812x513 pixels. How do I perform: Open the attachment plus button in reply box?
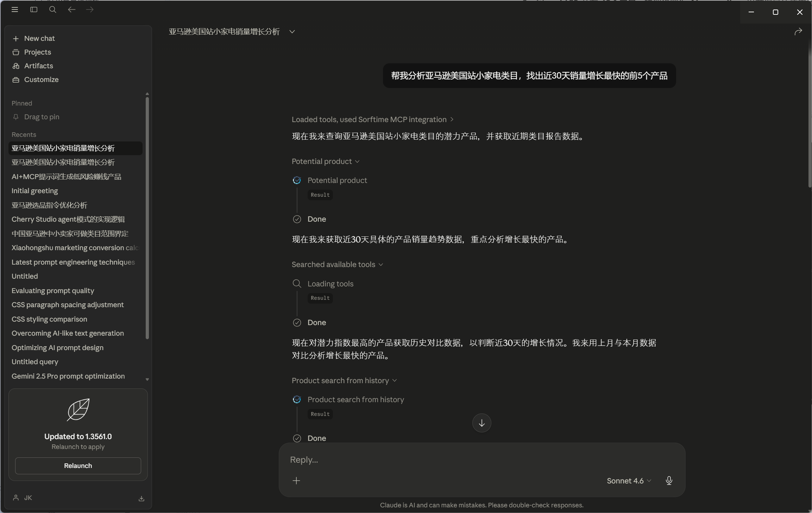pyautogui.click(x=296, y=481)
